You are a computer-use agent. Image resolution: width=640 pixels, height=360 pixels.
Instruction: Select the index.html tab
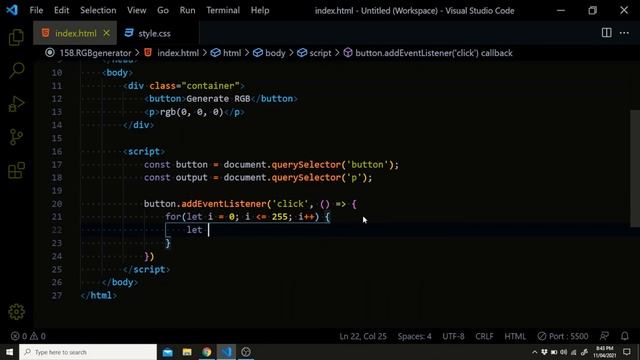click(x=76, y=33)
